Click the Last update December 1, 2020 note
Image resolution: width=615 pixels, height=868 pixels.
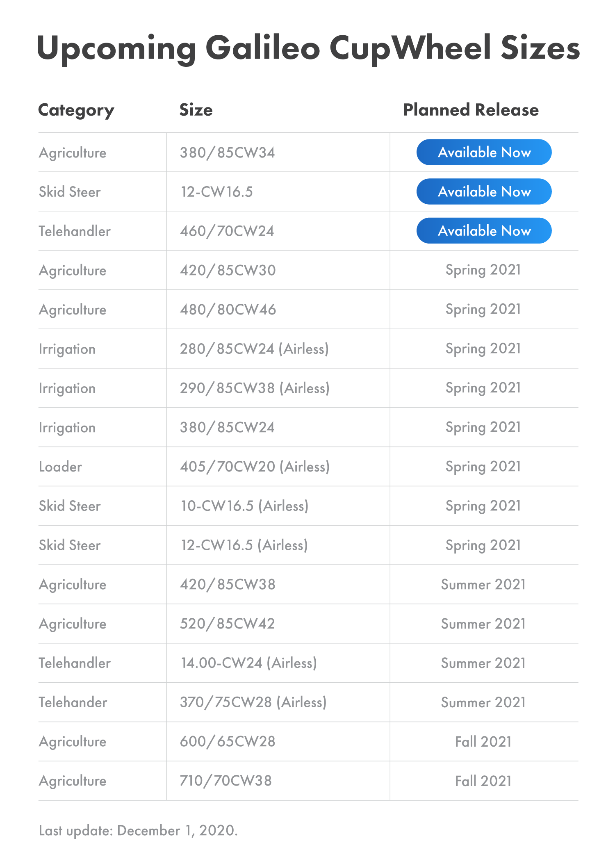(x=138, y=830)
